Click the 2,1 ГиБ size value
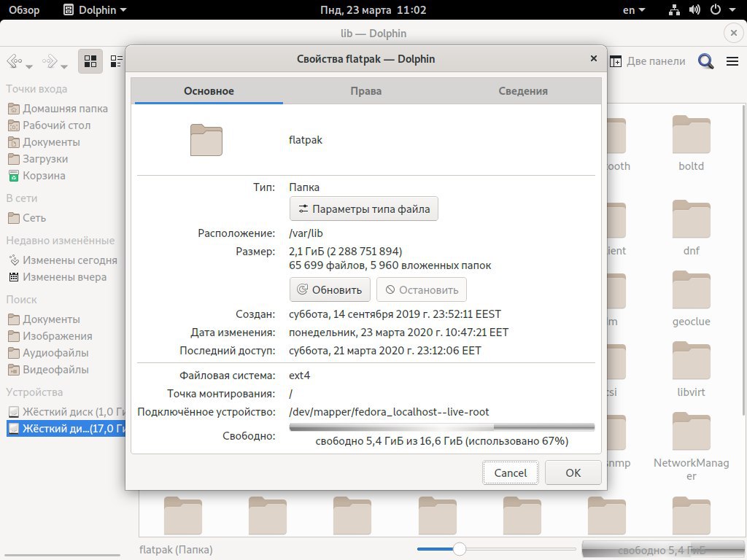The image size is (747, 560). point(345,252)
